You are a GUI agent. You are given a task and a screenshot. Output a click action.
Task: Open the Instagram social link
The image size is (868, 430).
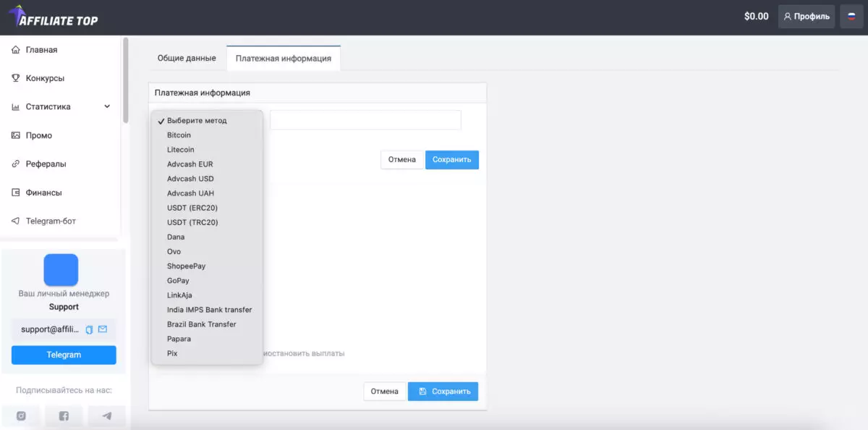click(21, 416)
